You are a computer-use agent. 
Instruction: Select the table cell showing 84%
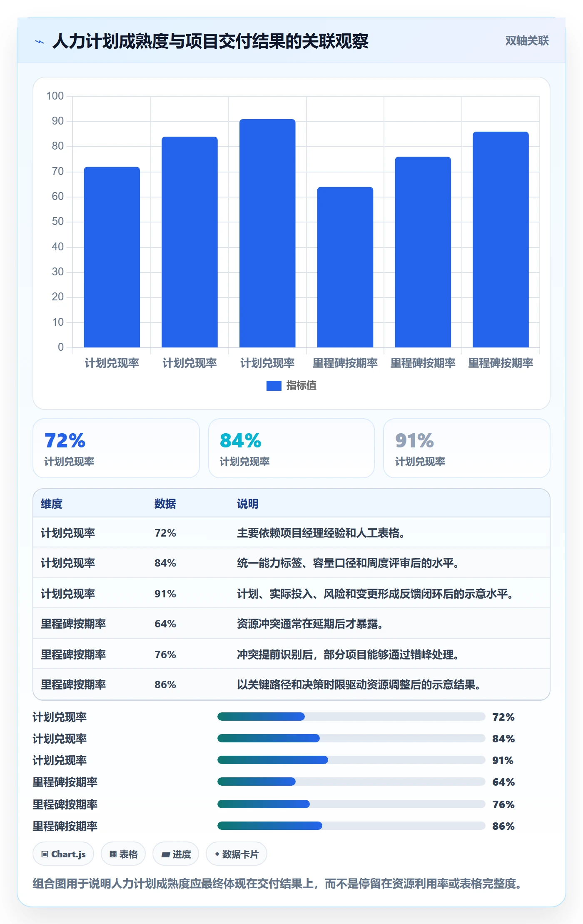point(165,563)
